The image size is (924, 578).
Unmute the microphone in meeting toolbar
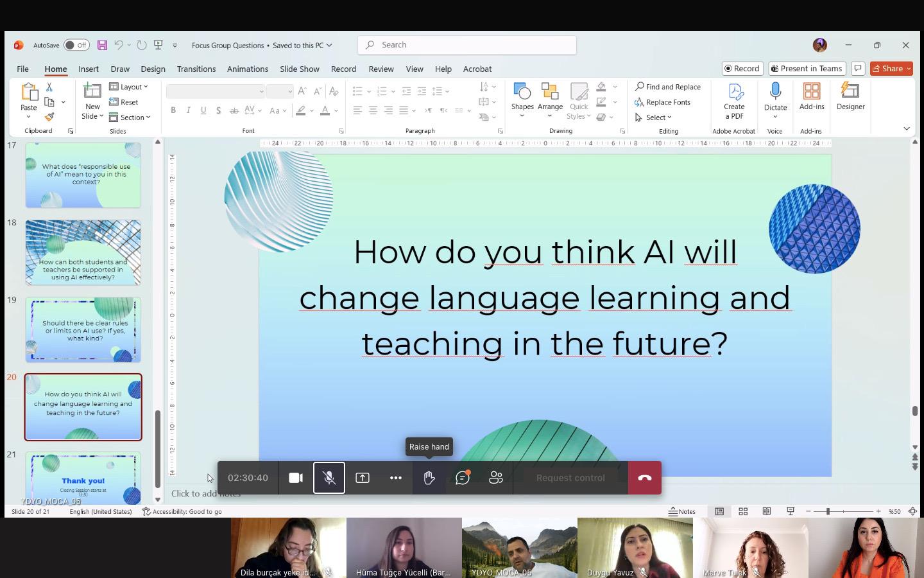pyautogui.click(x=329, y=478)
